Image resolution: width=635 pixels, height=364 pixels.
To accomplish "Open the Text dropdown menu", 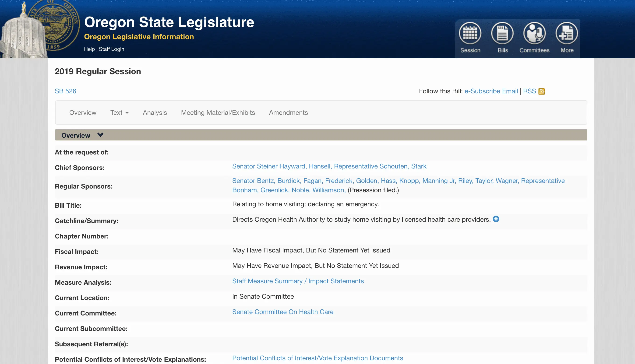I will point(119,113).
